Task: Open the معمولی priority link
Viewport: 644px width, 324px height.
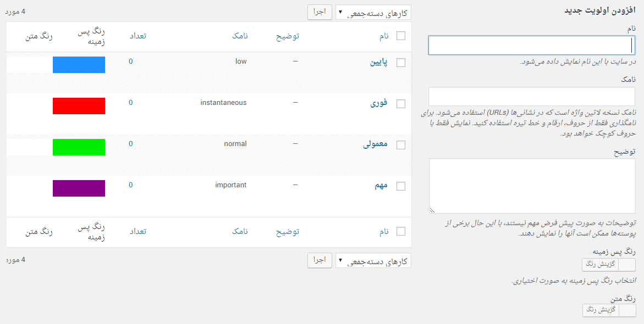Action: [376, 145]
